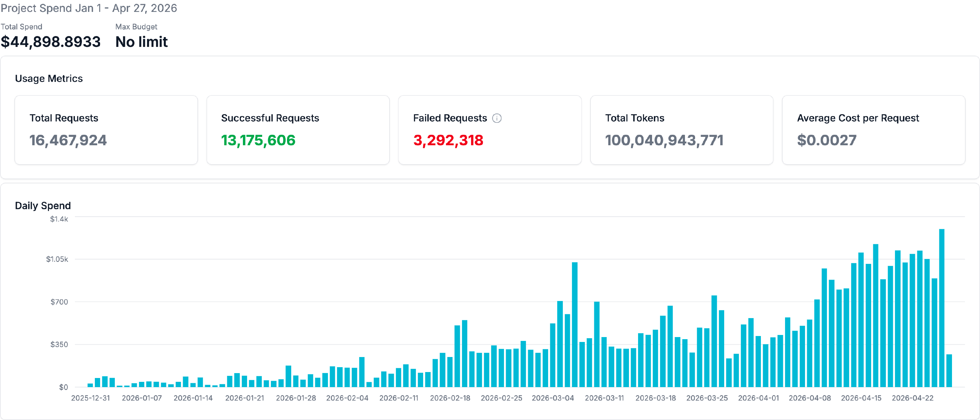Click the Total Requests card

[106, 130]
